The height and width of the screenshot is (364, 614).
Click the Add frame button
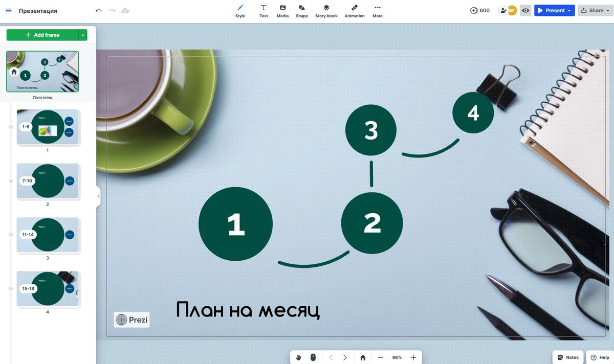point(42,35)
